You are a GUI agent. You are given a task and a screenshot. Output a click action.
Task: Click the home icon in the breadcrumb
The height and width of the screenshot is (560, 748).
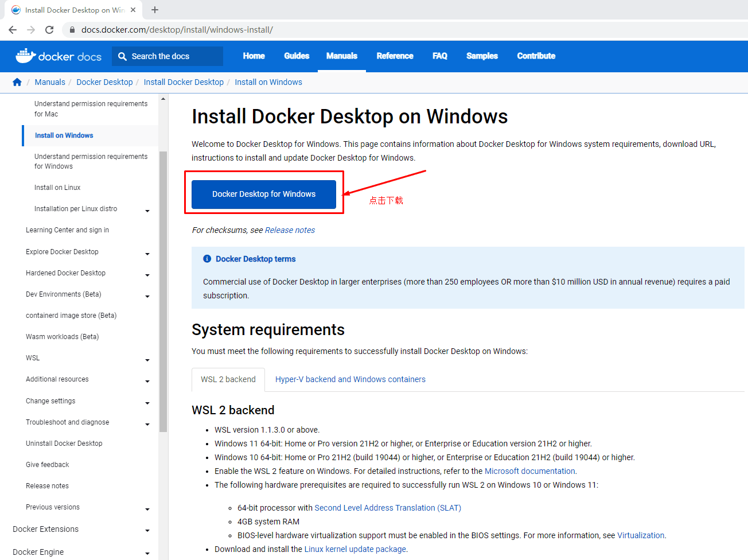tap(17, 82)
